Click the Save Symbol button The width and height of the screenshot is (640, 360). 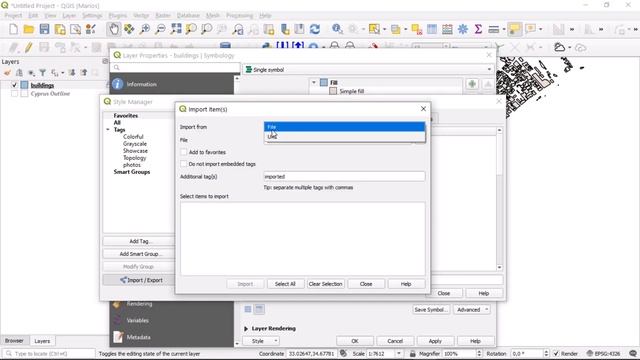pos(430,310)
